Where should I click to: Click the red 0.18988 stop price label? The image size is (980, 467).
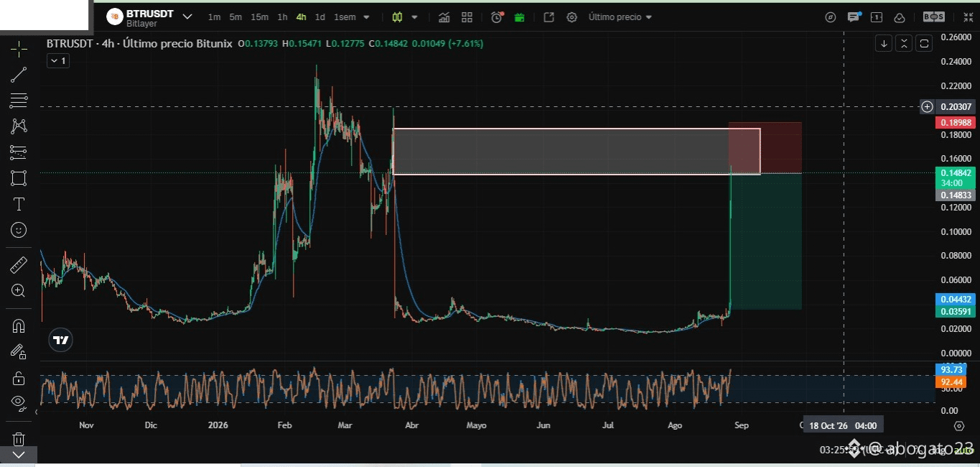[956, 122]
